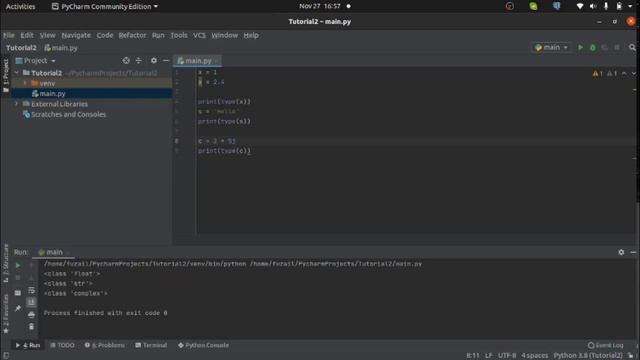Open the TODO tool window tab
640x360 pixels.
pos(62,345)
